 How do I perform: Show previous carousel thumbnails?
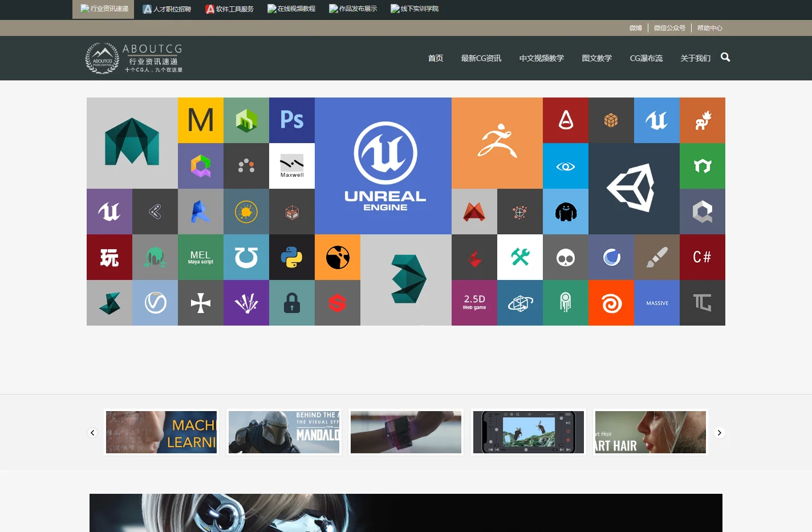tap(92, 433)
